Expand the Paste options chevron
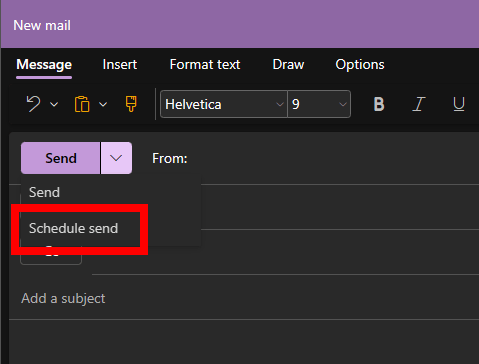This screenshot has height=364, width=479. tap(103, 105)
